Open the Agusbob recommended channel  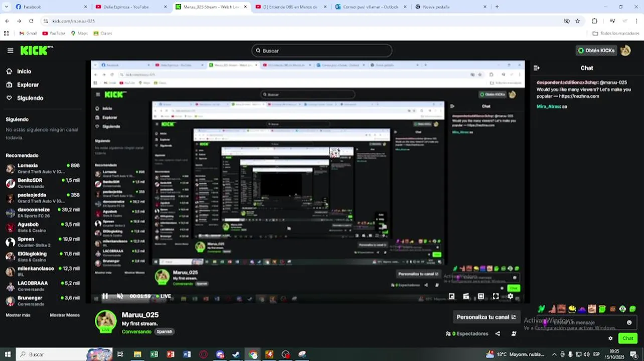[x=43, y=227]
